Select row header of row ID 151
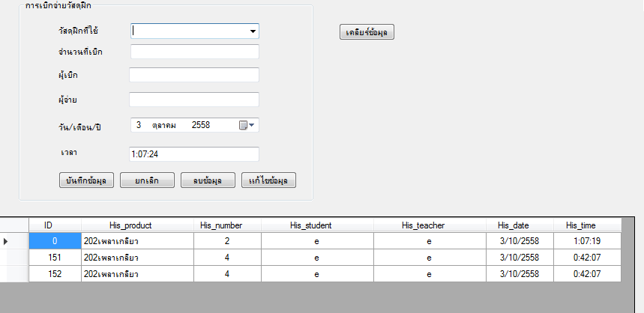The image size is (644, 313). [x=14, y=258]
